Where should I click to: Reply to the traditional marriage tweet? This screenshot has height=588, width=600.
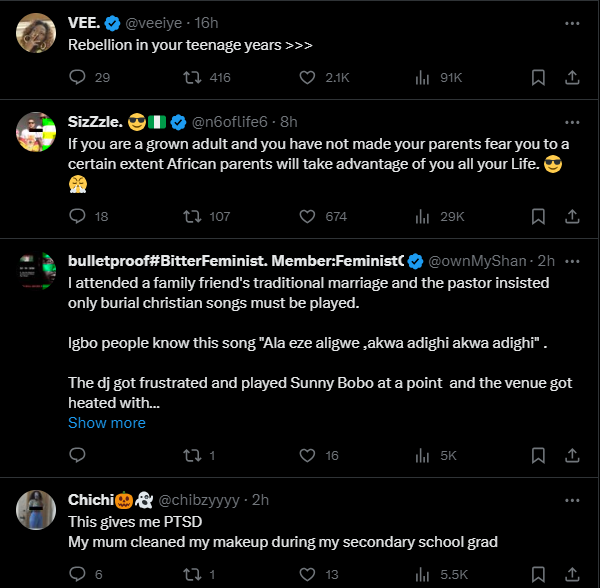77,456
